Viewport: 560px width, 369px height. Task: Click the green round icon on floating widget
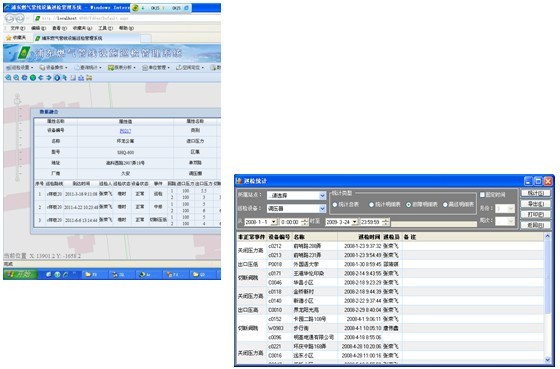pos(135,8)
